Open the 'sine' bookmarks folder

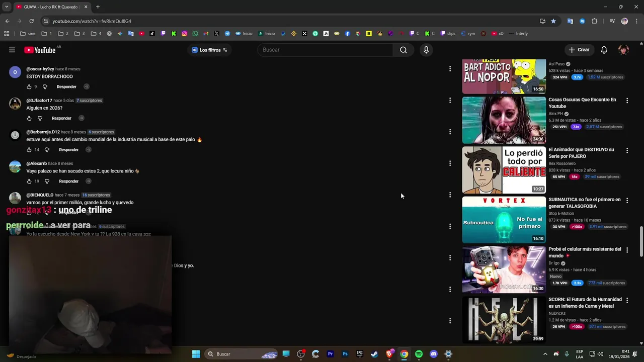click(x=28, y=34)
